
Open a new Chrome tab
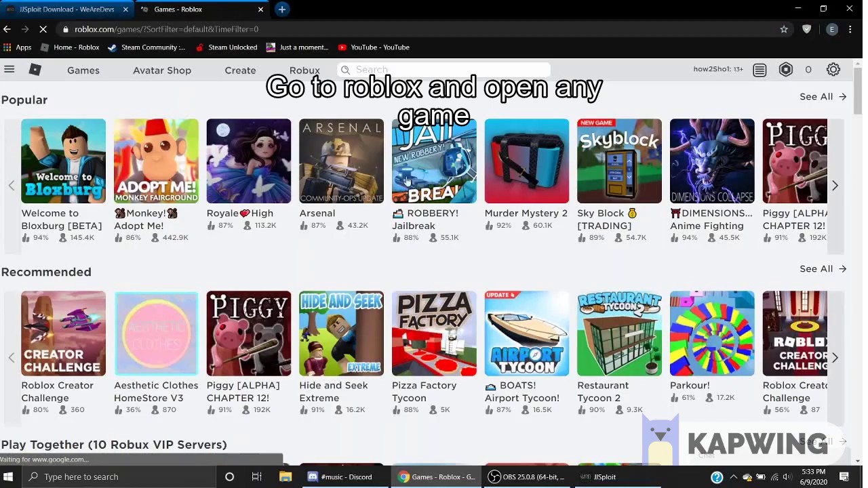(x=282, y=9)
